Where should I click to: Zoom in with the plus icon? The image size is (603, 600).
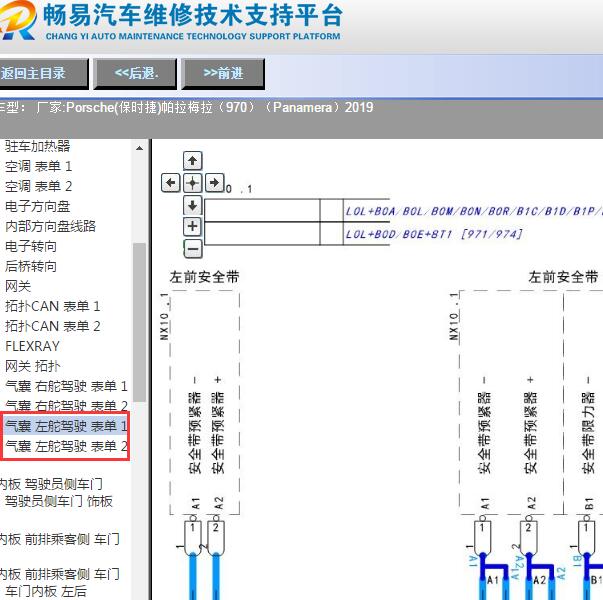[x=192, y=227]
